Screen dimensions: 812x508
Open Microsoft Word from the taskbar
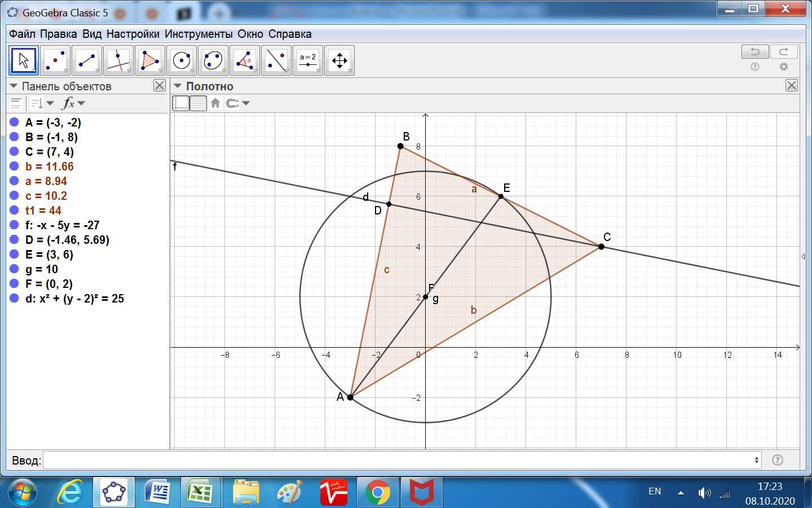click(x=158, y=492)
